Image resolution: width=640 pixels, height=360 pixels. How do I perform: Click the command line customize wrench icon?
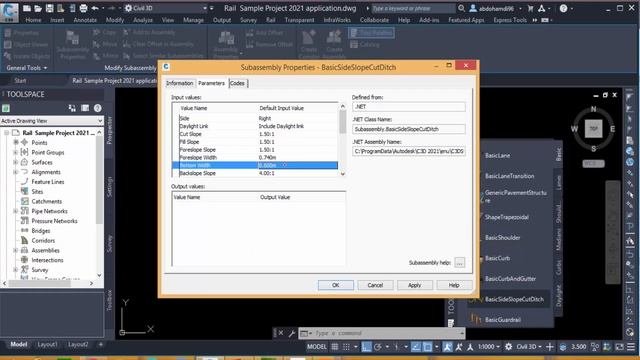point(292,333)
